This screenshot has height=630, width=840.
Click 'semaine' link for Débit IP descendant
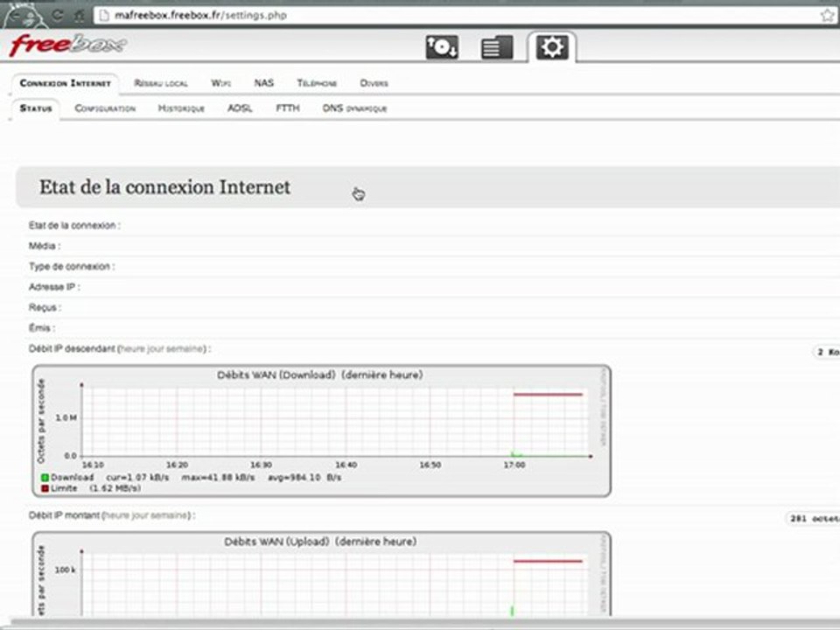coord(185,349)
